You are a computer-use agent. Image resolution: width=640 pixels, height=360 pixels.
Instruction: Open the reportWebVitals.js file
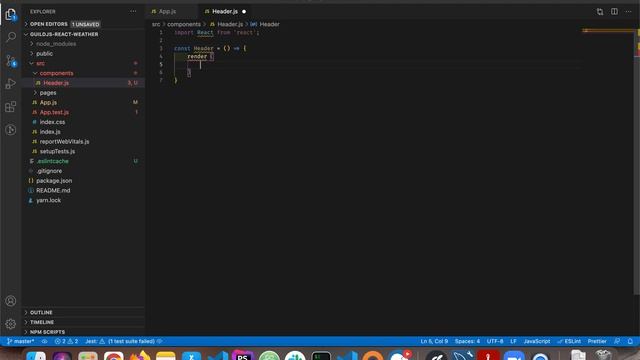click(64, 142)
